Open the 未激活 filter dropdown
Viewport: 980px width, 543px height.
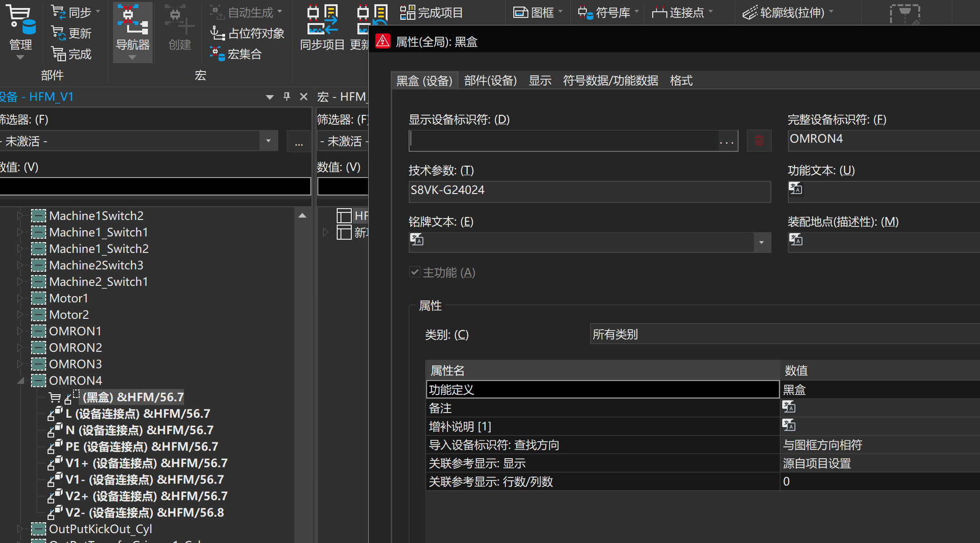pos(268,141)
